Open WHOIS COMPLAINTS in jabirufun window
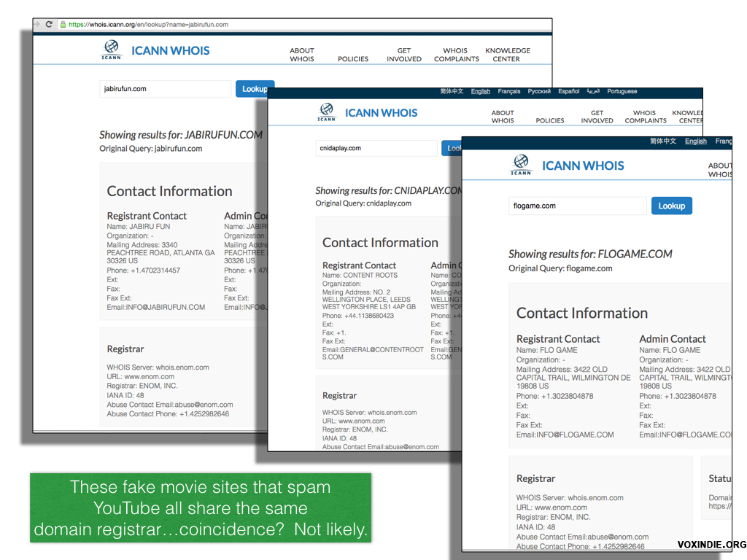 (457, 55)
